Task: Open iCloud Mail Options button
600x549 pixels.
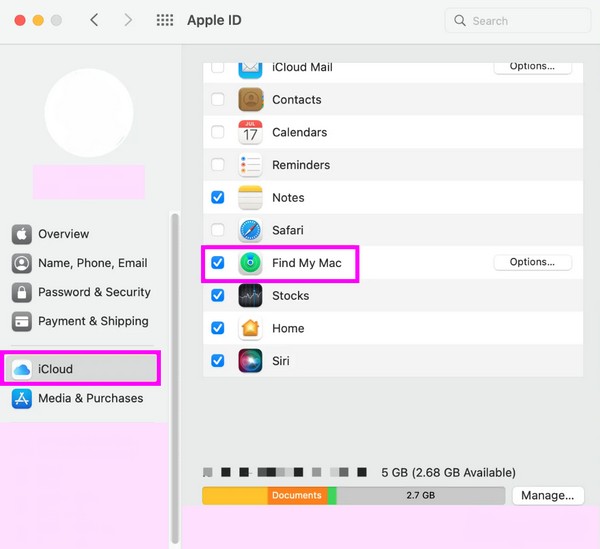Action: click(x=533, y=68)
